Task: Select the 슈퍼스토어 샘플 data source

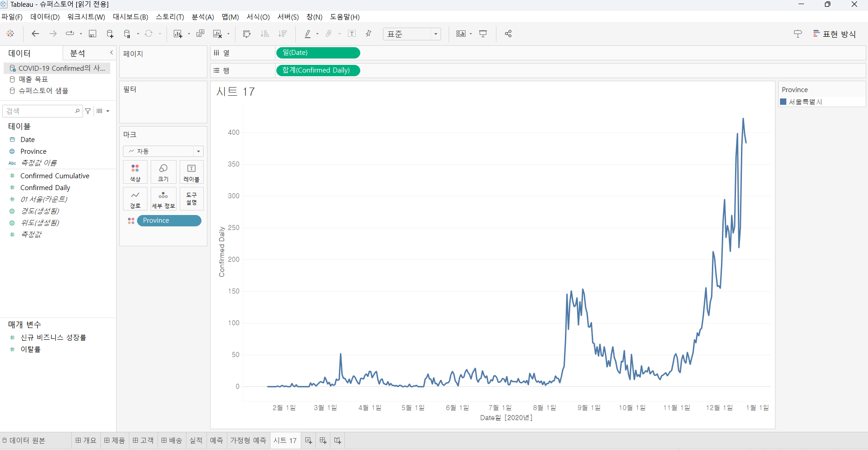Action: [43, 91]
